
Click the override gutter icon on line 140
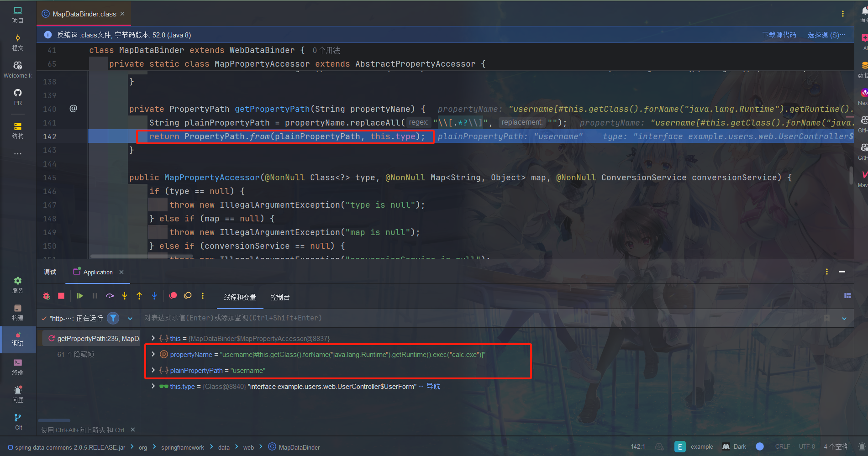point(73,109)
